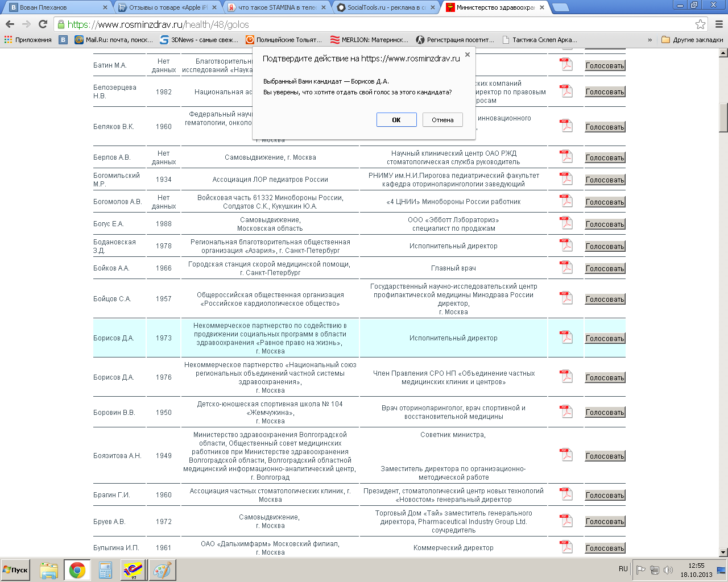
Task: Open PDF icon for Батин М.А.
Action: pos(566,64)
